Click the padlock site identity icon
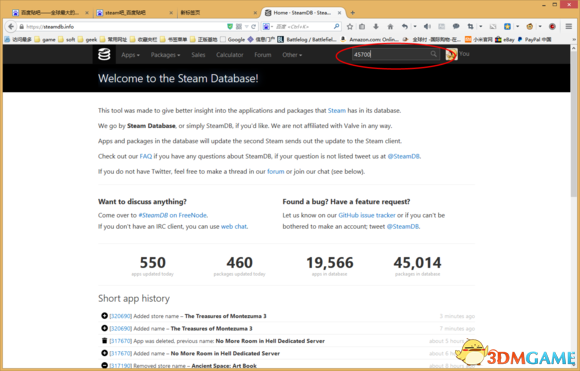Screen dimensions: 580x371 tap(21, 27)
